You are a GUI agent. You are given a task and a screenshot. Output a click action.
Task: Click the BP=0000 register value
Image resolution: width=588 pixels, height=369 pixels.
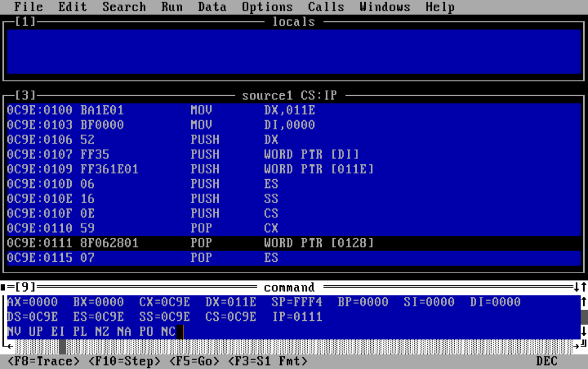pos(363,302)
